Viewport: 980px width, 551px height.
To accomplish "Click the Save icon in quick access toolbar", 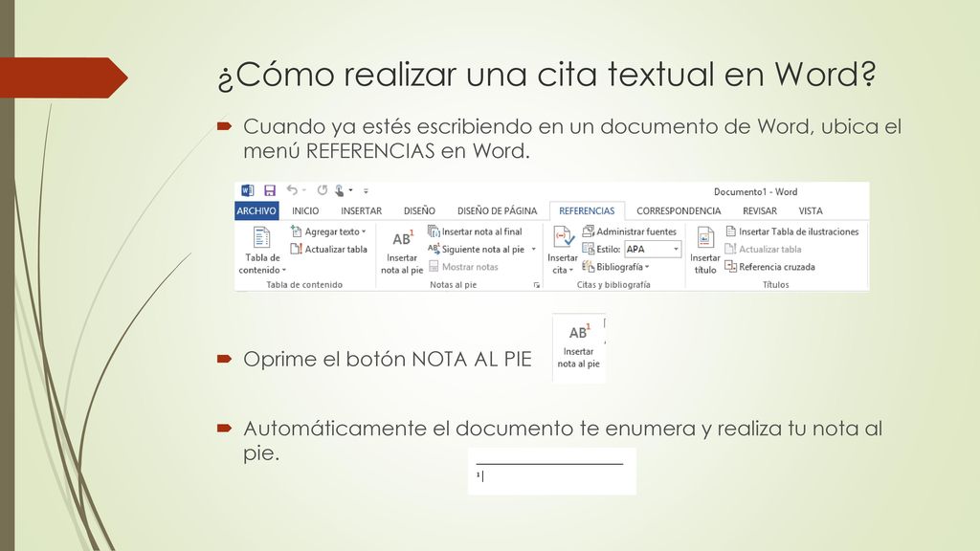I will pyautogui.click(x=270, y=190).
